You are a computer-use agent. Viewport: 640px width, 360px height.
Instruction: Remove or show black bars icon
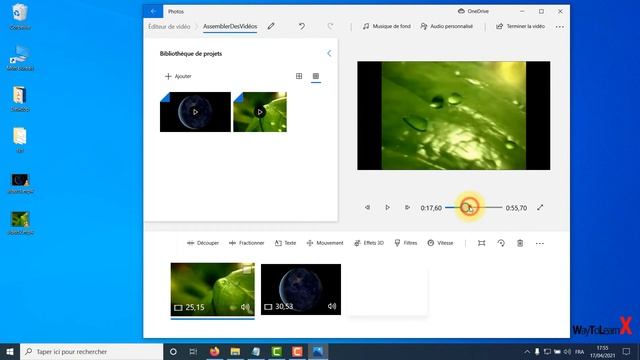click(x=482, y=243)
